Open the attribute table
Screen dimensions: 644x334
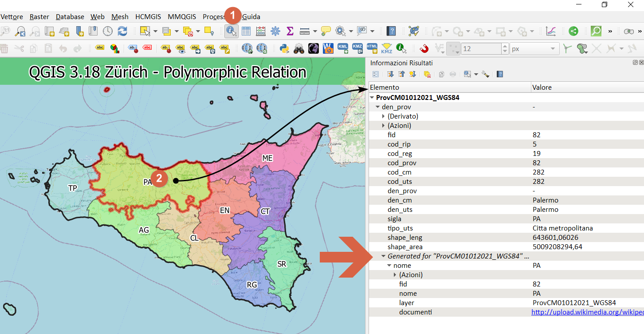(246, 31)
